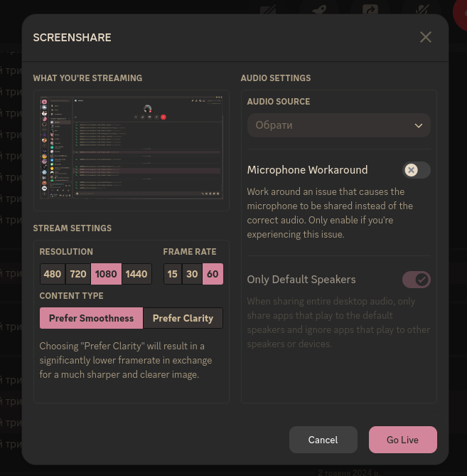Choose the 1440 resolution option

[x=136, y=274]
